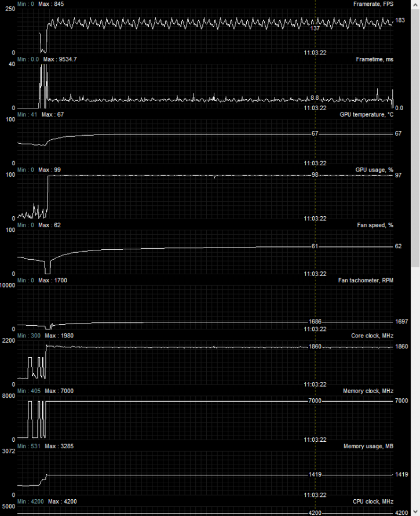
Task: Click the Max : 9534.7 frametime value
Action: point(60,59)
